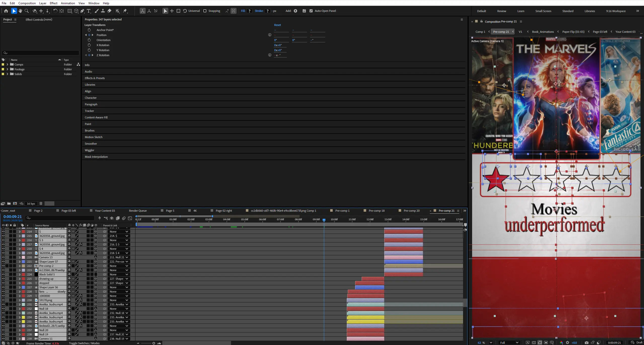This screenshot has height=345, width=644.
Task: Expand layer 221 Shape Layer 37 properties
Action: (x=20, y=261)
